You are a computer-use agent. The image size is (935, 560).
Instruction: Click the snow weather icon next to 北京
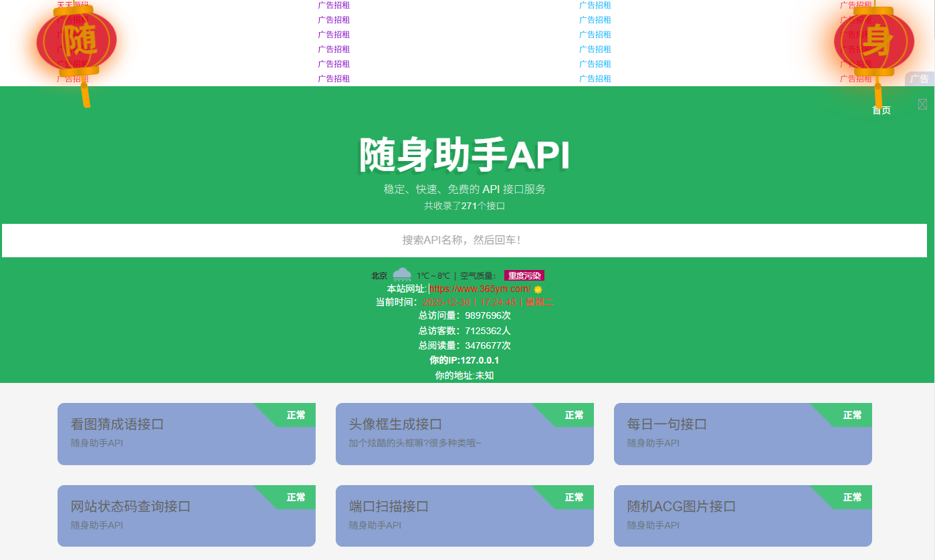(401, 274)
